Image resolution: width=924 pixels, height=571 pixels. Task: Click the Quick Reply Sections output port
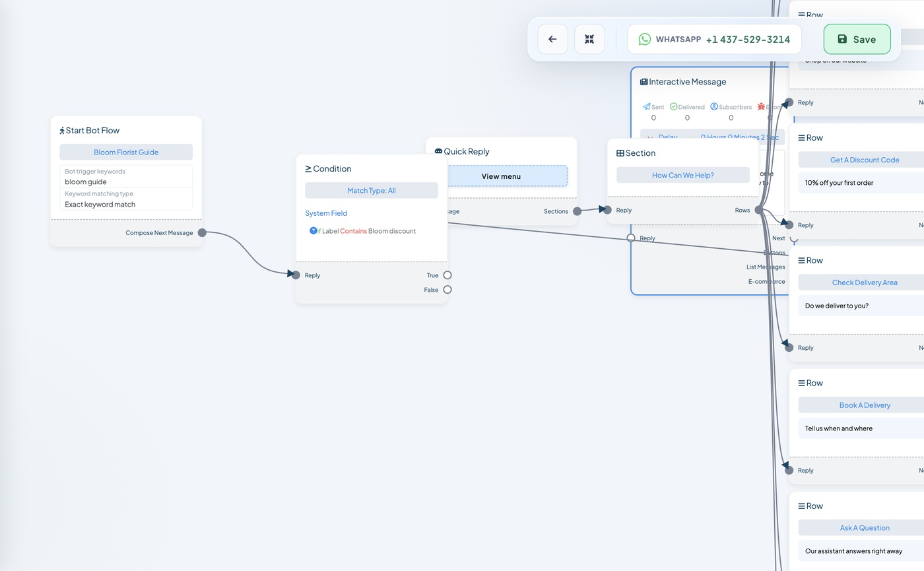pyautogui.click(x=577, y=211)
